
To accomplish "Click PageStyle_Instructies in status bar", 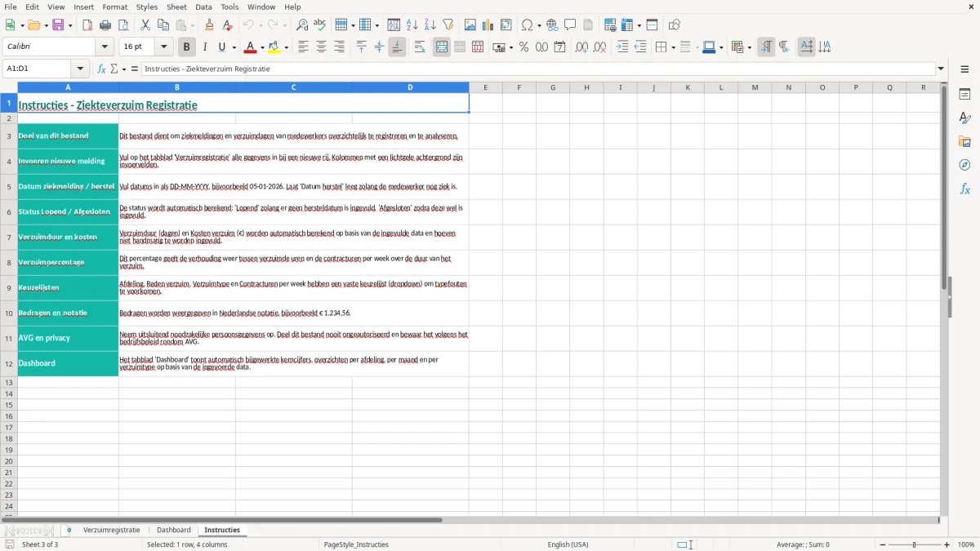I will point(356,544).
